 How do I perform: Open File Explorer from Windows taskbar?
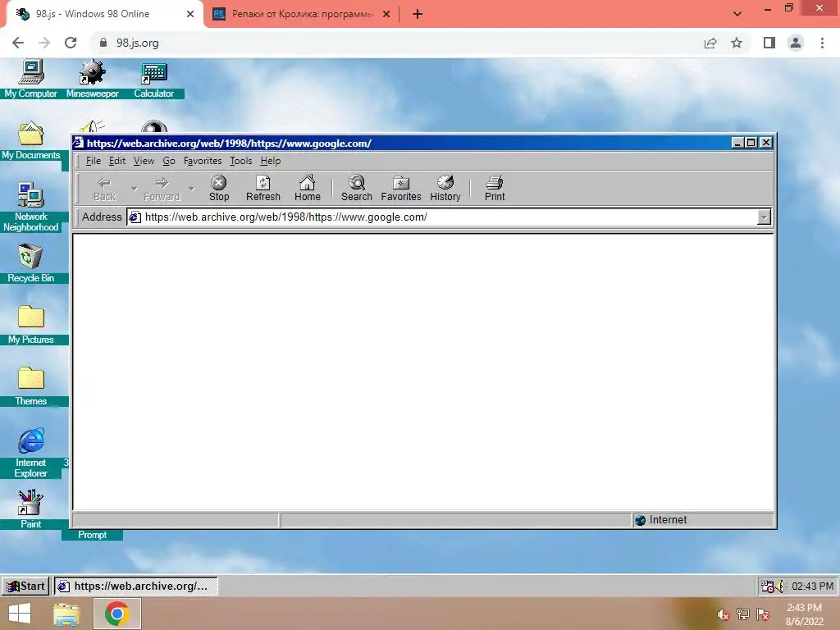66,614
